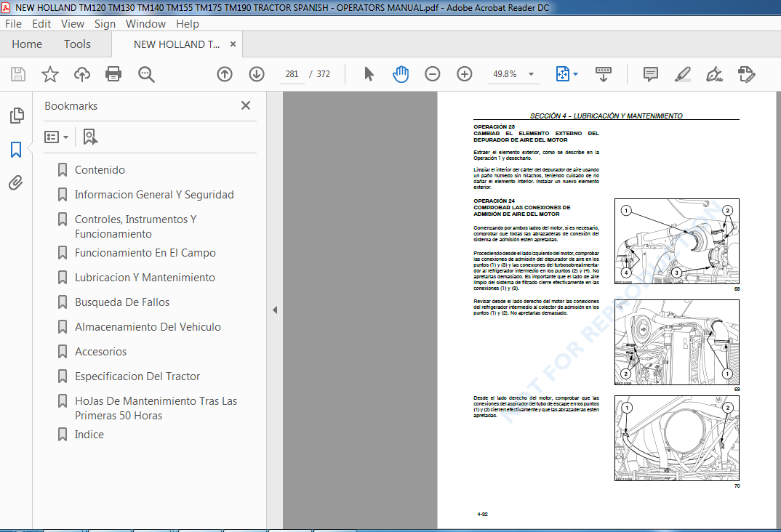Open Lubricacion Y Mantenimiento bookmark
This screenshot has width=781, height=532.
(145, 278)
